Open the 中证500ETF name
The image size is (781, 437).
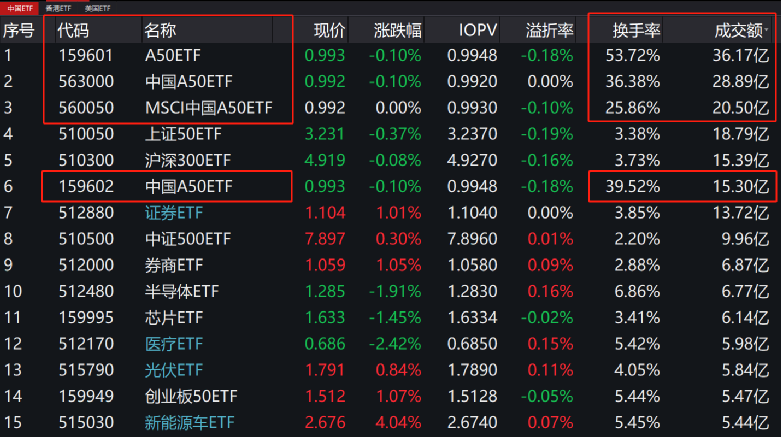click(188, 239)
